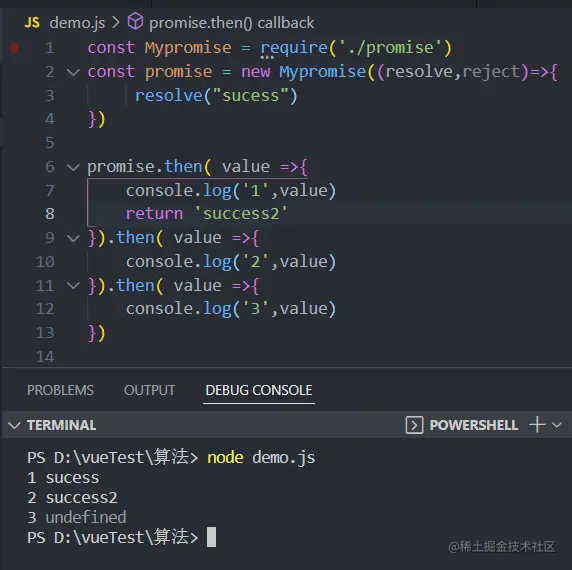Click the require quick-fix ellipsis on line 1
The width and height of the screenshot is (572, 570).
(x=267, y=57)
